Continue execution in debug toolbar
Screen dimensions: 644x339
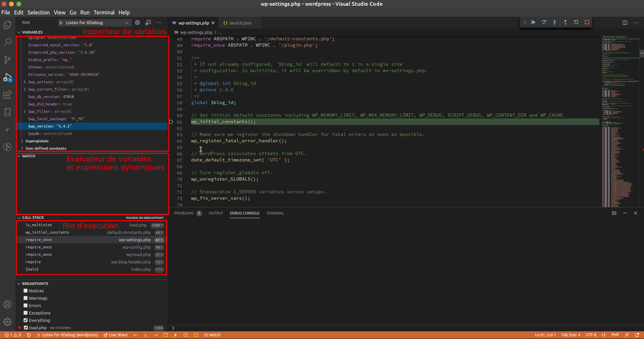pyautogui.click(x=533, y=22)
